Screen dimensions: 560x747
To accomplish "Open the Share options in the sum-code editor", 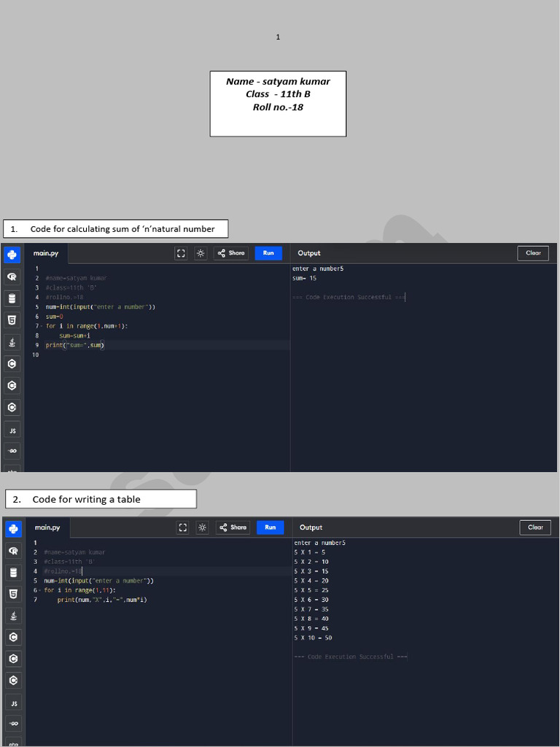I will (x=231, y=253).
